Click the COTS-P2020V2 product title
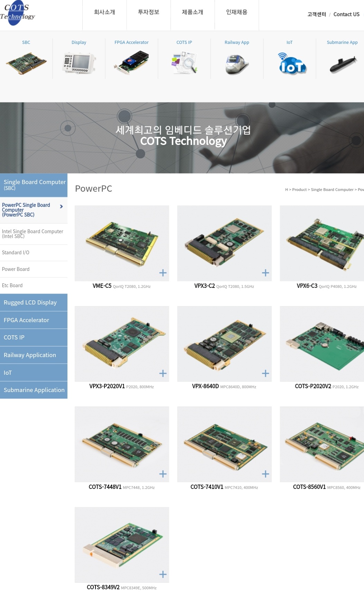 (x=313, y=386)
